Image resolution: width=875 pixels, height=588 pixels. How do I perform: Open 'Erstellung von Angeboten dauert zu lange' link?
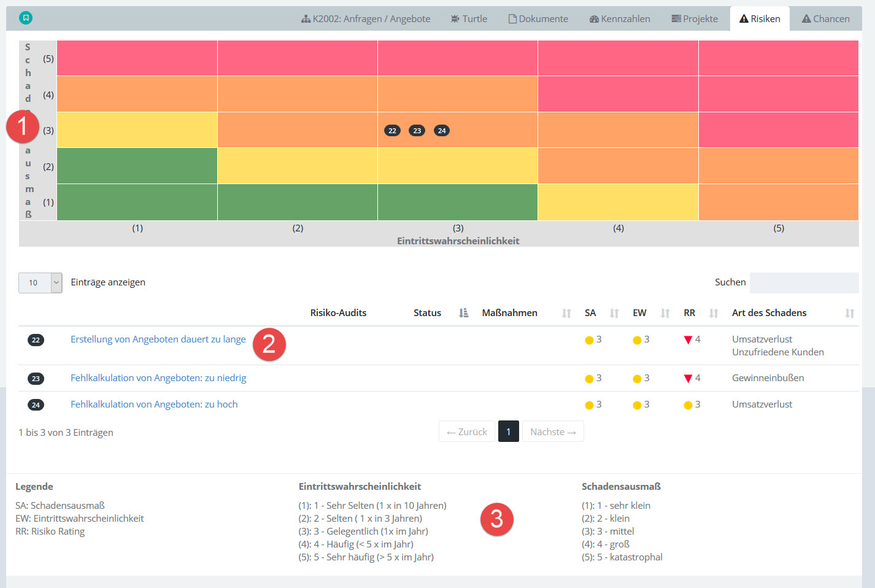(158, 339)
